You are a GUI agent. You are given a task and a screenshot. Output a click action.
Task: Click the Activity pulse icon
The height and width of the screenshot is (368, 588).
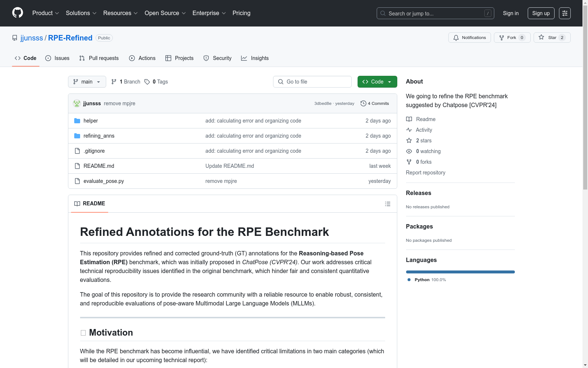(409, 130)
